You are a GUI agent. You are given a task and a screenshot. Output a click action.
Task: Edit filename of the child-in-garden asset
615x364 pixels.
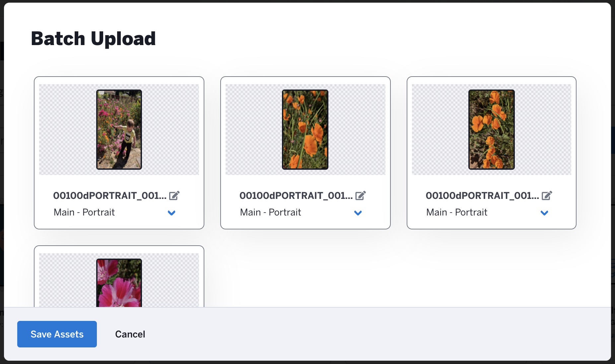click(x=174, y=196)
